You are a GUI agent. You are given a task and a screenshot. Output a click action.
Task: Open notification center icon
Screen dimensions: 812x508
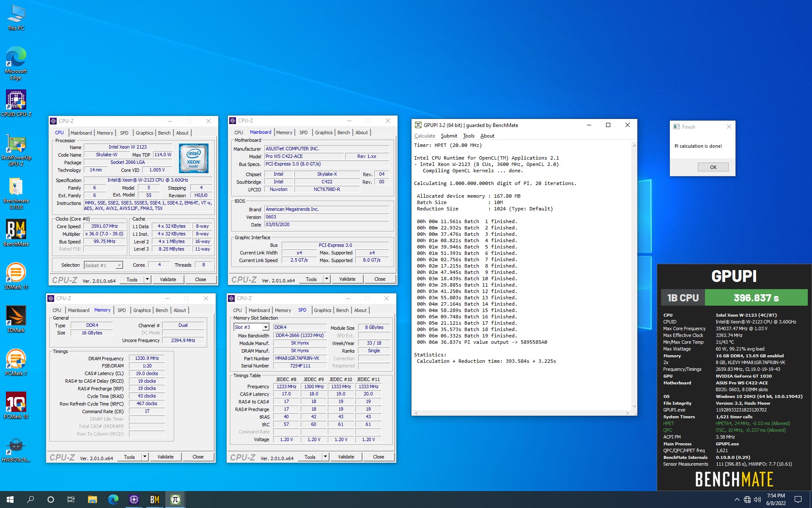click(798, 500)
